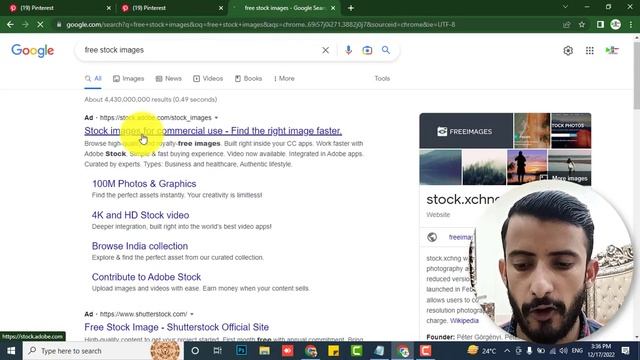The image size is (640, 360).
Task: Click the Google account avatar
Action: [x=612, y=51]
